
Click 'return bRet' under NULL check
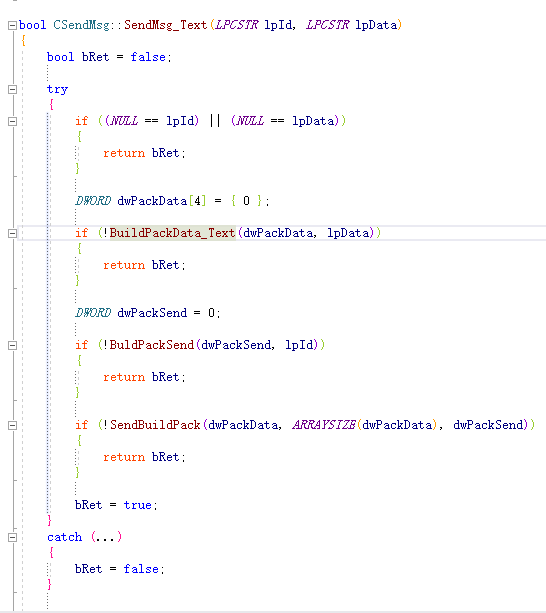[144, 153]
